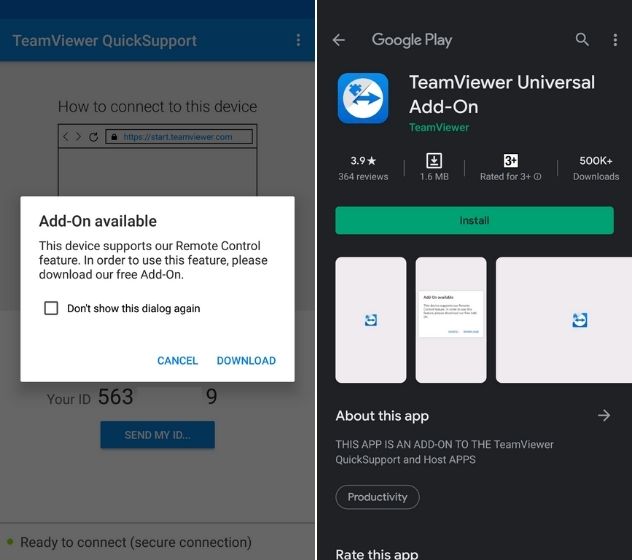Expand About this app arrow
This screenshot has height=560, width=632.
604,415
